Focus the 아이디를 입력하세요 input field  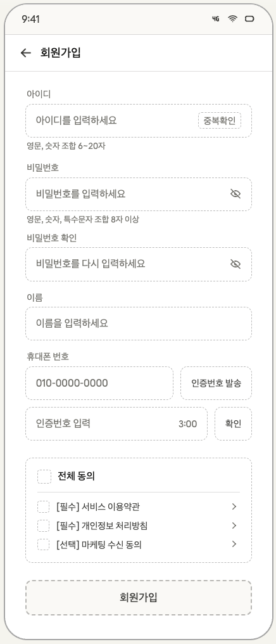pyautogui.click(x=139, y=120)
